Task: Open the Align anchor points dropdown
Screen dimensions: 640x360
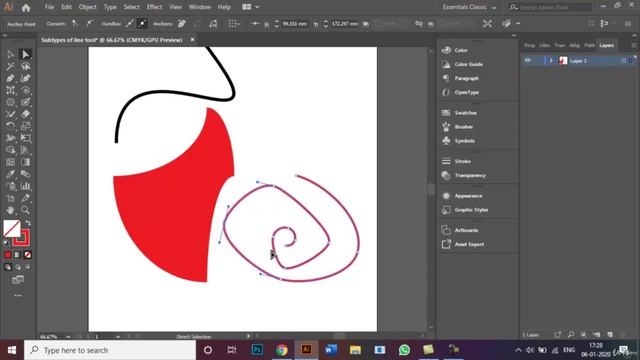Action: click(x=234, y=24)
